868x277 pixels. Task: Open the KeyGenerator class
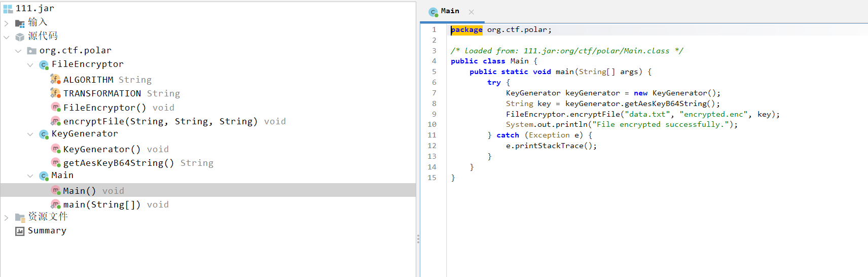[x=85, y=133]
